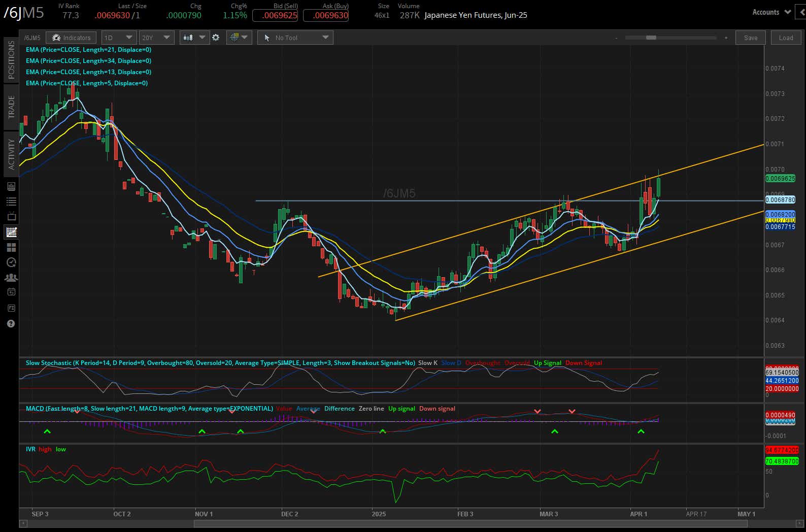Select EMA Length=34 study label
This screenshot has width=806, height=532.
pos(88,61)
